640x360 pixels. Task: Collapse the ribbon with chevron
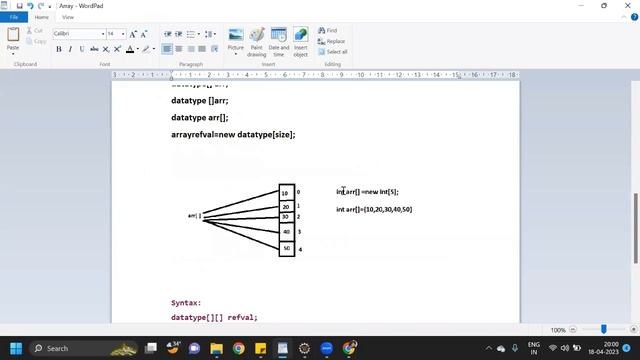[623, 17]
